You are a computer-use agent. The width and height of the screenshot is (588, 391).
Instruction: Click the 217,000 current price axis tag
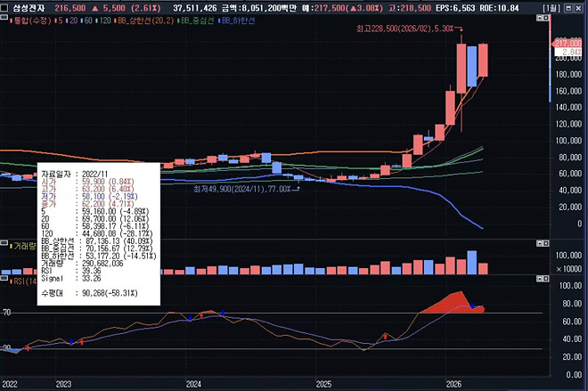(567, 43)
